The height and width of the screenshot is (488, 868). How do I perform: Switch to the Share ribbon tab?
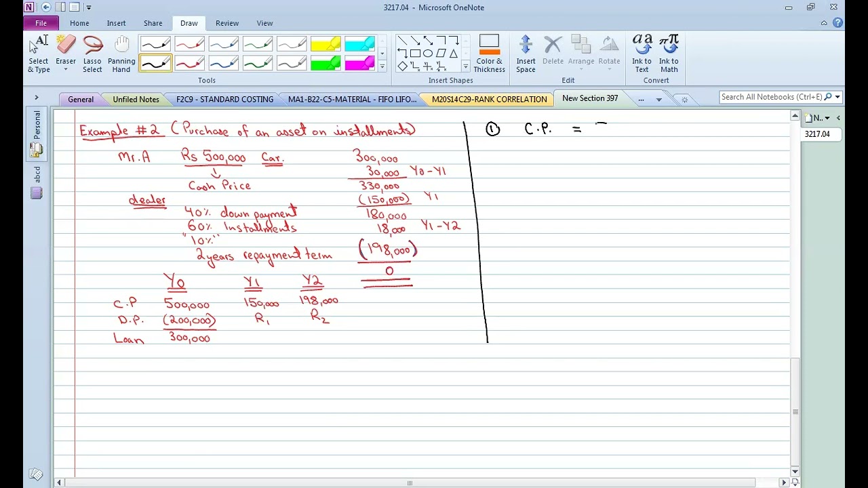[153, 23]
